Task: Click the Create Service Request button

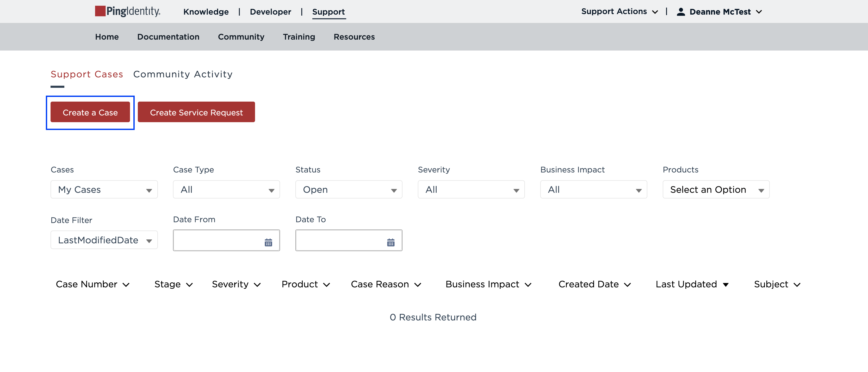Action: pos(196,112)
